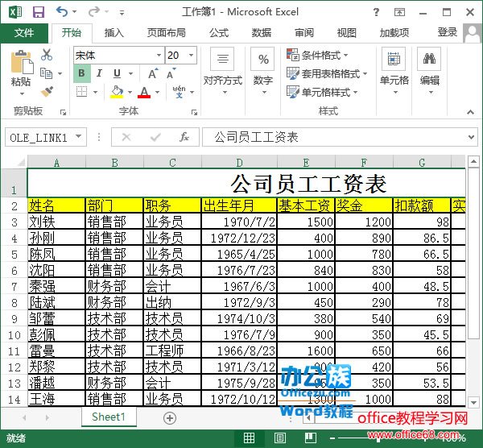Screen dimensions: 483x448
Task: Expand the font size dropdown
Action: point(191,56)
